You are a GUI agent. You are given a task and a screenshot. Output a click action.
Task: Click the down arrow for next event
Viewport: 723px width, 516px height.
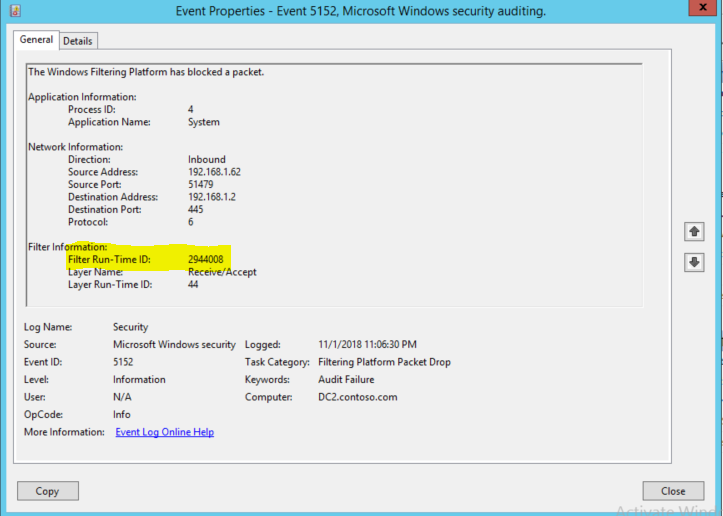pos(693,262)
